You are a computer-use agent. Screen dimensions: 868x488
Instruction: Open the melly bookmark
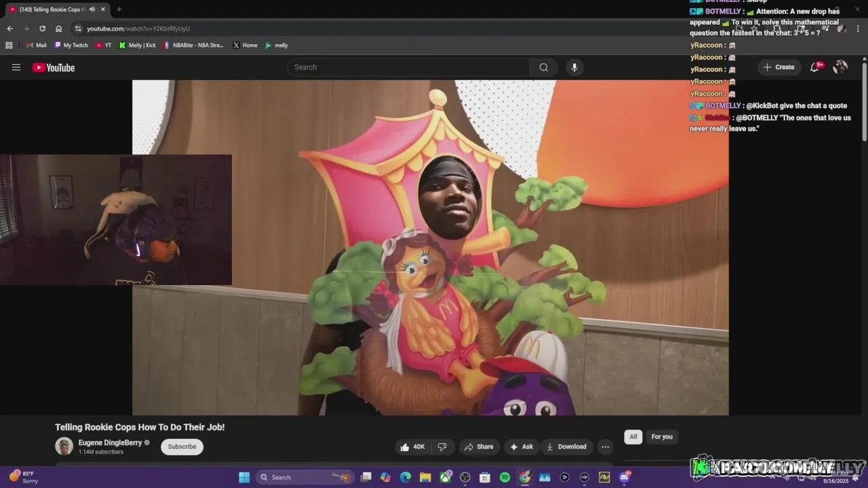pyautogui.click(x=277, y=45)
